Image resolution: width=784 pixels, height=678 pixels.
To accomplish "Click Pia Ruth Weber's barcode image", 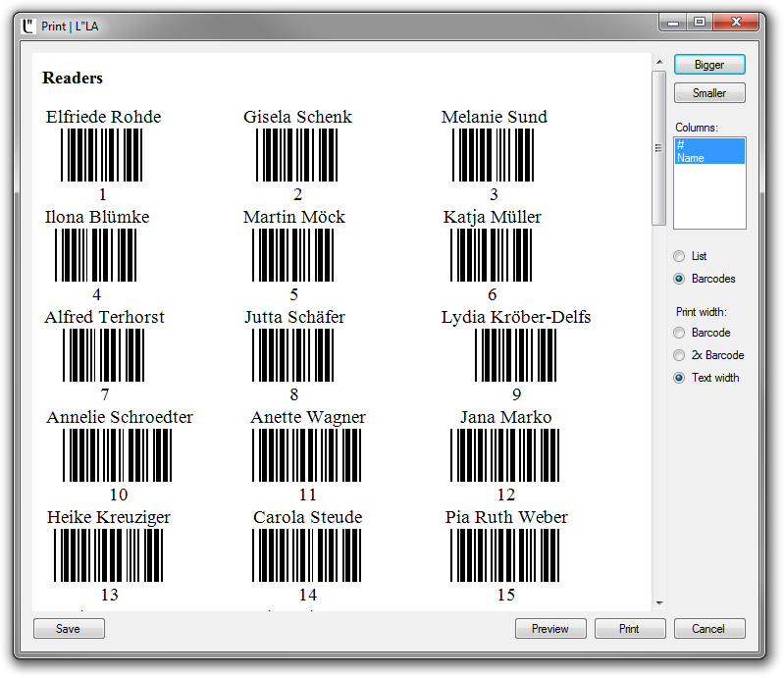I will coord(505,555).
